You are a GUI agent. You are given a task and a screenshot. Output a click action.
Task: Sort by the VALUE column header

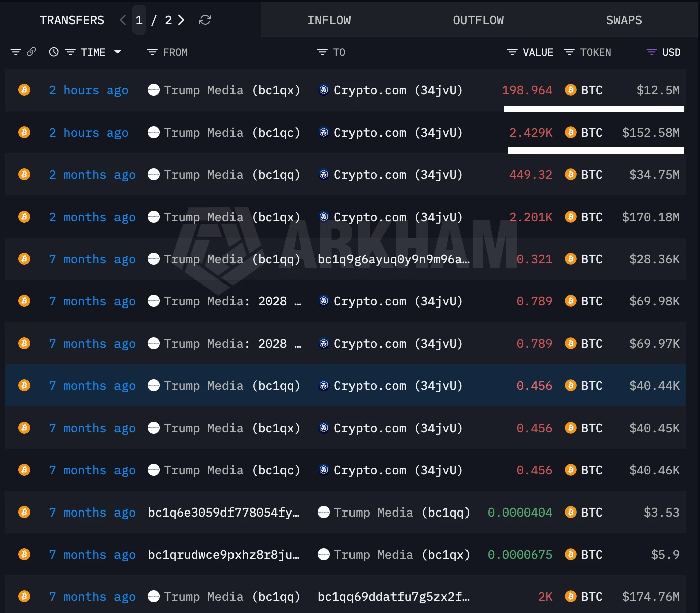click(538, 52)
